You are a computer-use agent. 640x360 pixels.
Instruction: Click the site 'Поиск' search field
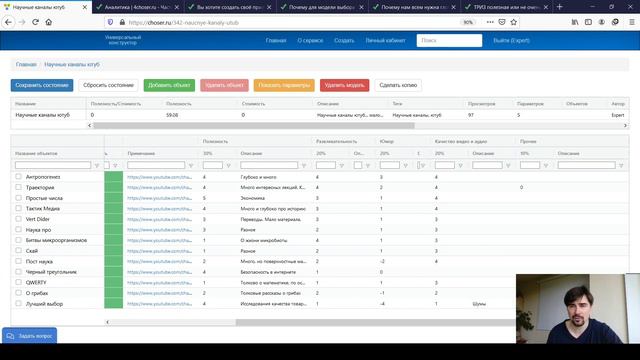(449, 40)
